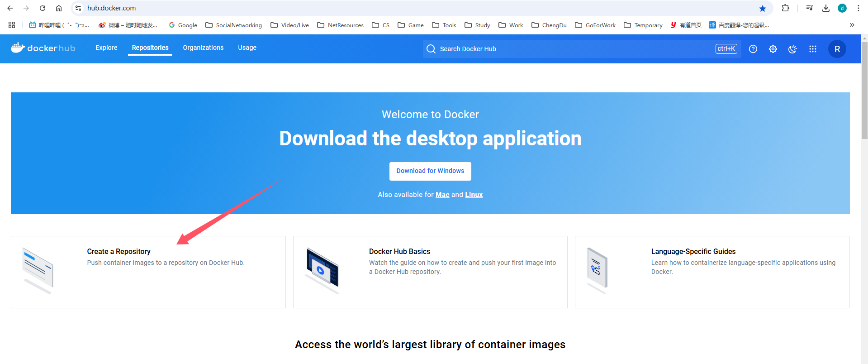Go to the Explore tab
The width and height of the screenshot is (868, 364).
tap(106, 48)
